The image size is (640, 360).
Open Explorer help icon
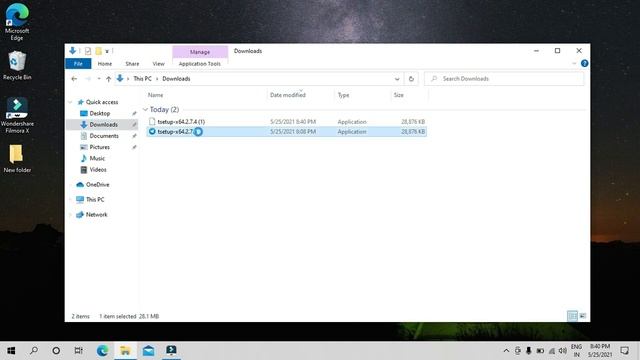584,63
